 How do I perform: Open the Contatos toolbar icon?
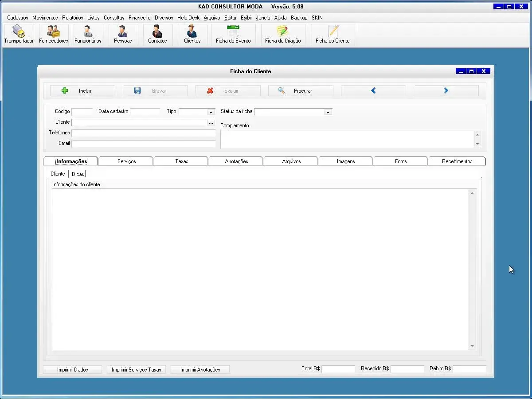click(x=157, y=32)
